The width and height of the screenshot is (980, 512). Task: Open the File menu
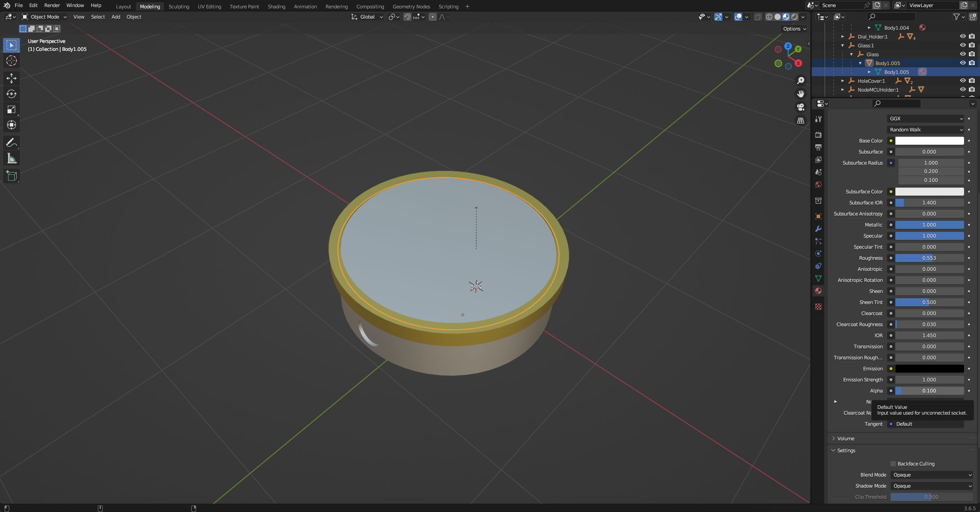pyautogui.click(x=19, y=5)
